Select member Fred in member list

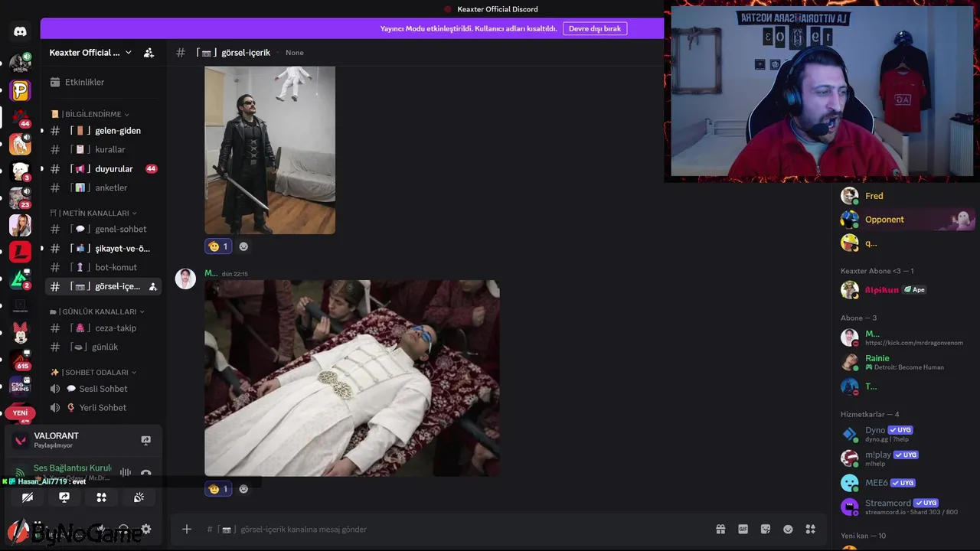906,196
